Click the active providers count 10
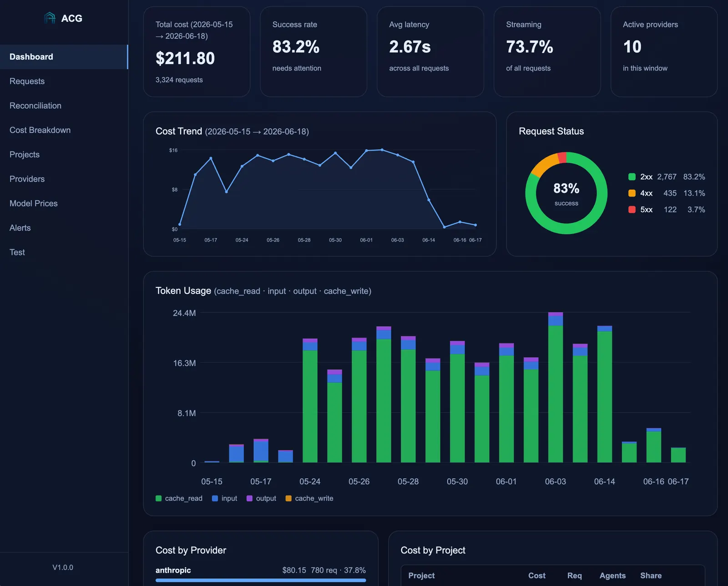Screen dimensions: 728x586 632,47
